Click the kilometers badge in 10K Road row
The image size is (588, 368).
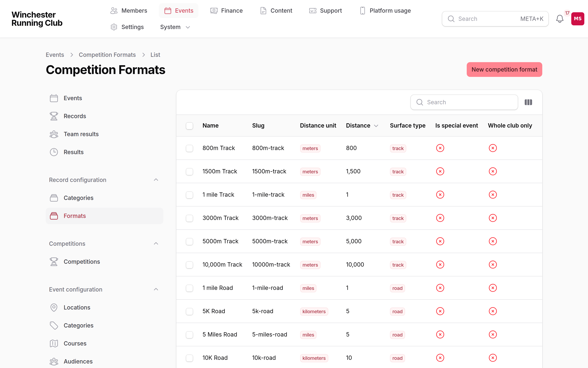314,358
